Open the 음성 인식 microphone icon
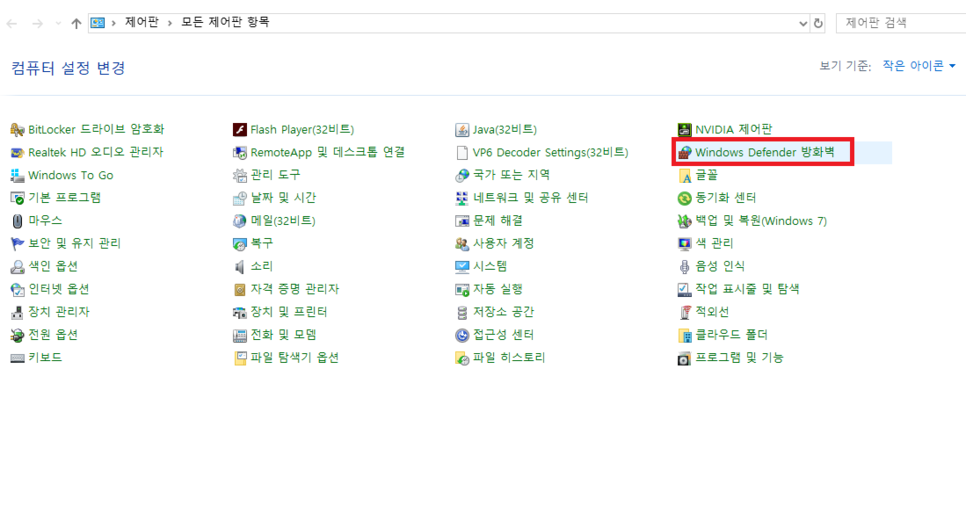Image resolution: width=966 pixels, height=528 pixels. pos(684,266)
